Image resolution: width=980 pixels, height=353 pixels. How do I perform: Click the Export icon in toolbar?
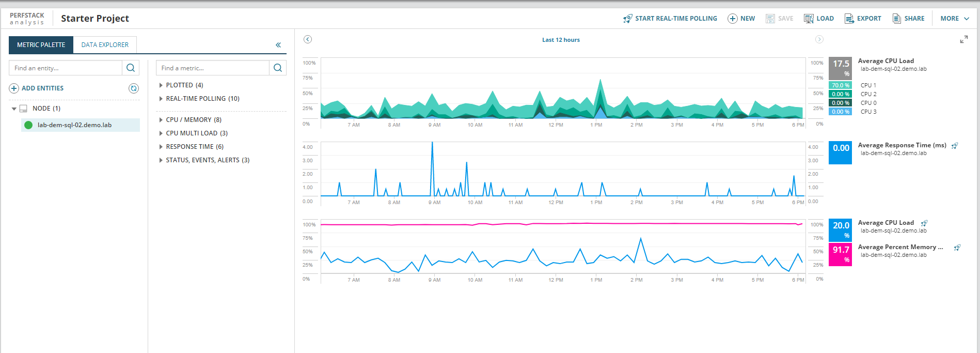[x=849, y=19]
